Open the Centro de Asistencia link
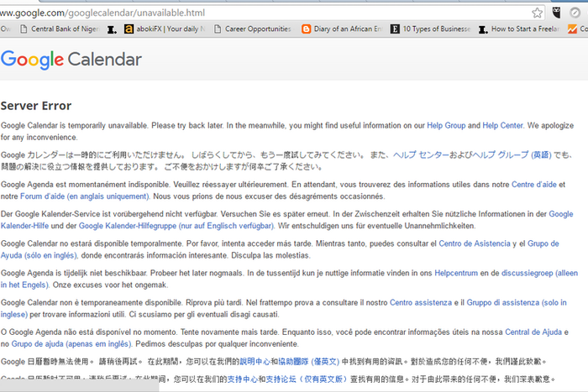Screen dimensions: 588x392 coord(475,243)
